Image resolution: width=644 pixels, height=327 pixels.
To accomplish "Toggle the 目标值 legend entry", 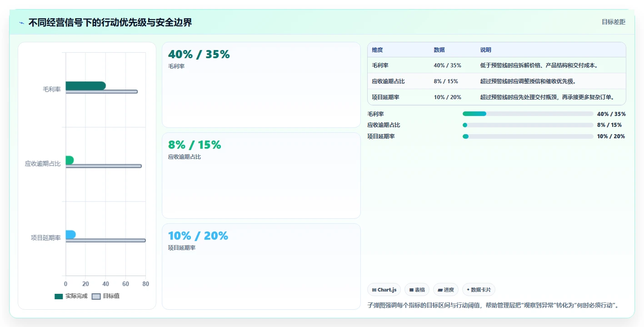I will coord(105,296).
